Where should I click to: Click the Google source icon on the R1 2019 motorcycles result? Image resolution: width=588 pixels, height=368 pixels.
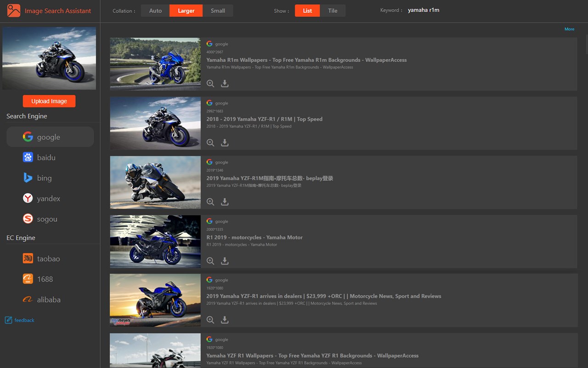click(x=209, y=221)
